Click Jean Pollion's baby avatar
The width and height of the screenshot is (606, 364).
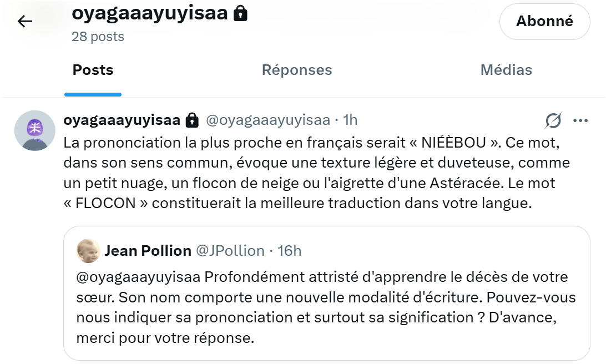[88, 251]
